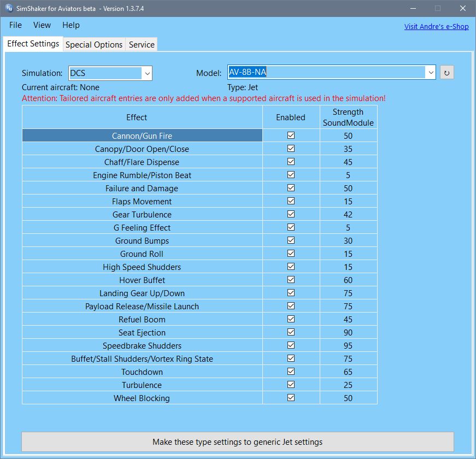Image resolution: width=476 pixels, height=459 pixels.
Task: Open the Help menu
Action: click(70, 25)
